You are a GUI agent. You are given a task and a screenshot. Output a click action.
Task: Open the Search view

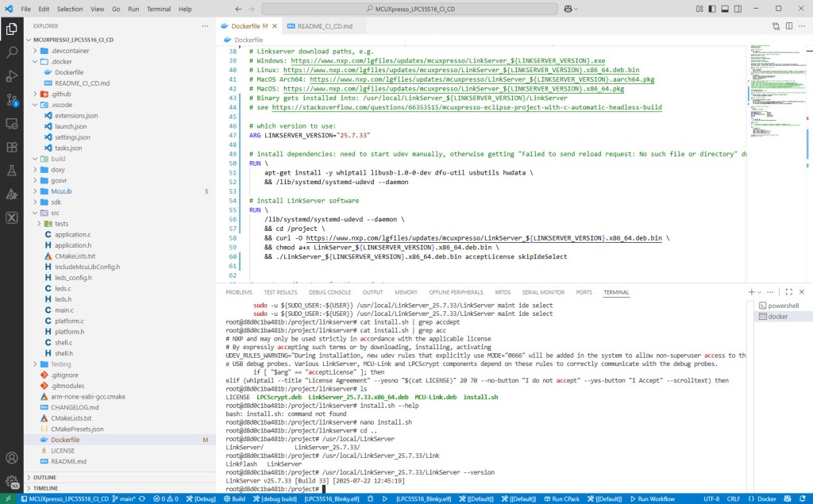tap(10, 52)
